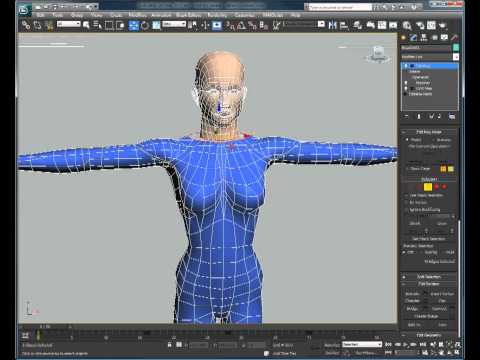This screenshot has width=480, height=360.
Task: Click the Align tool icon
Action: [343, 25]
